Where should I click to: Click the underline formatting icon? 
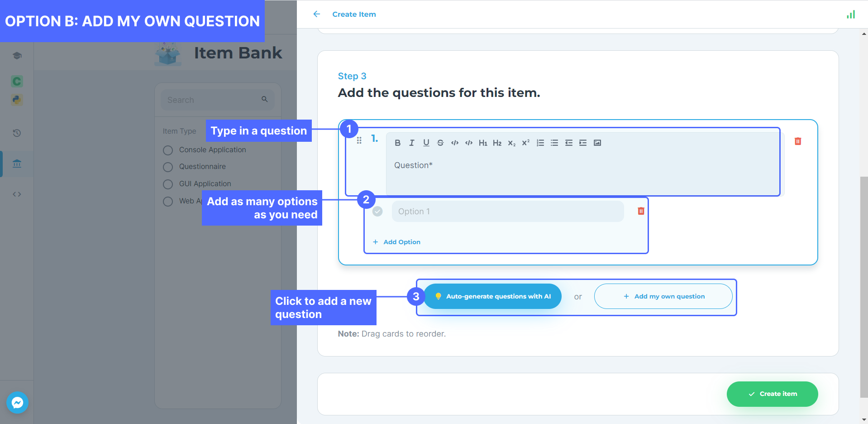[x=426, y=143]
